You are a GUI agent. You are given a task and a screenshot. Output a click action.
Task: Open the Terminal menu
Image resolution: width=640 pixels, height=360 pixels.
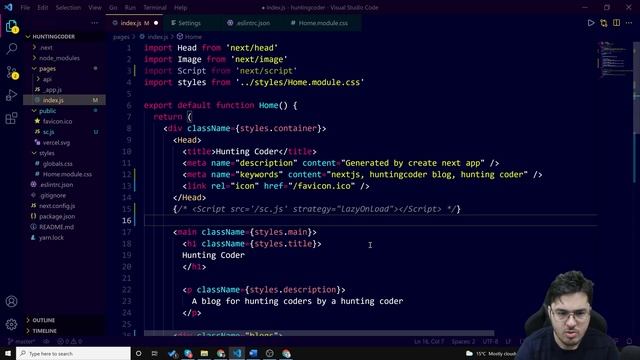pos(155,7)
